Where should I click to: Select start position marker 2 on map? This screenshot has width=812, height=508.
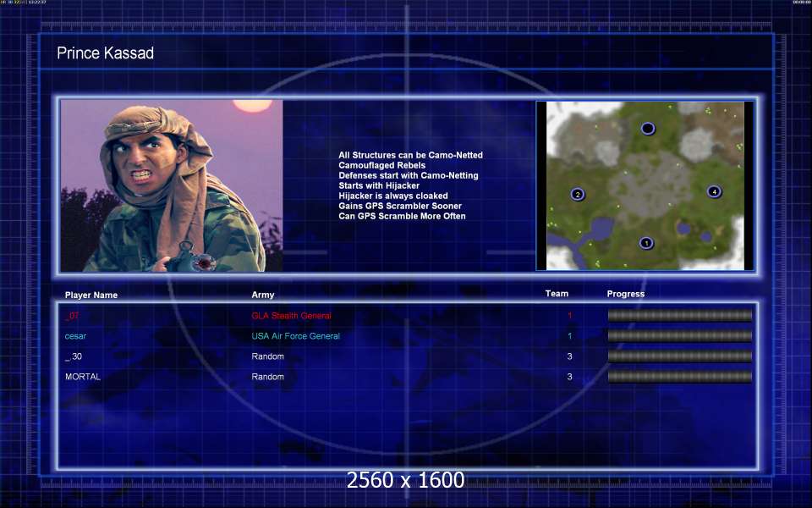[578, 195]
